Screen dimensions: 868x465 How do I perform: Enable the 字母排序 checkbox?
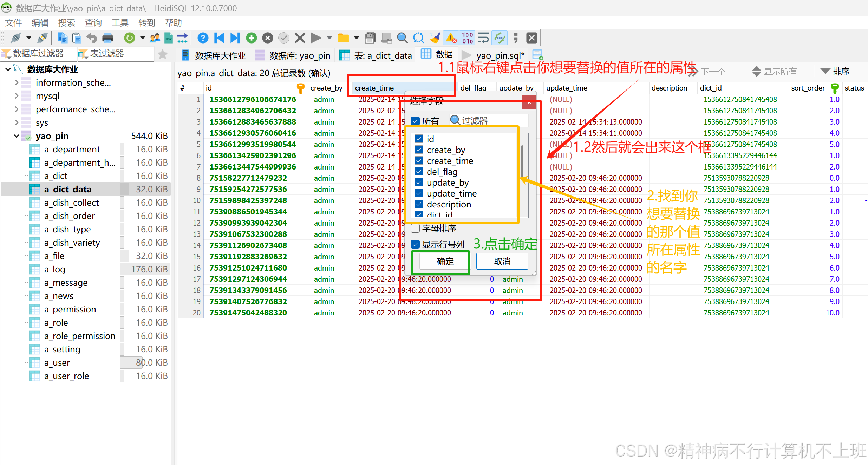pyautogui.click(x=416, y=228)
